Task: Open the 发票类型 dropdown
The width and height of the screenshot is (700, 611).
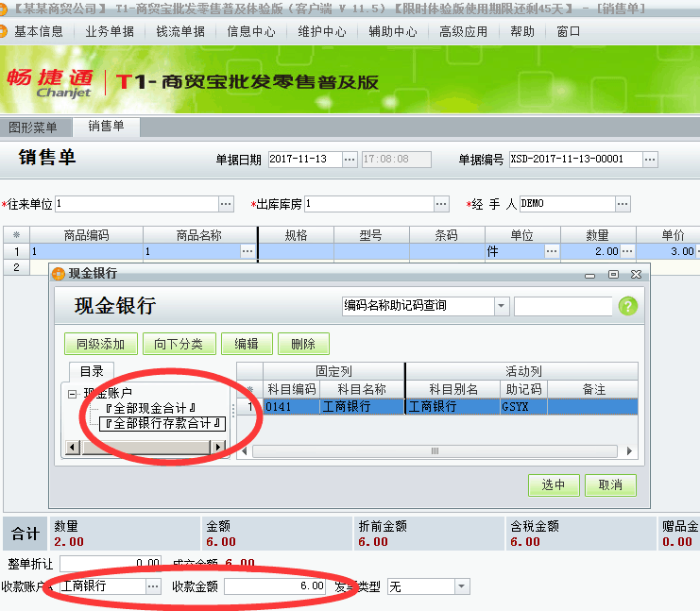Action: pyautogui.click(x=462, y=586)
